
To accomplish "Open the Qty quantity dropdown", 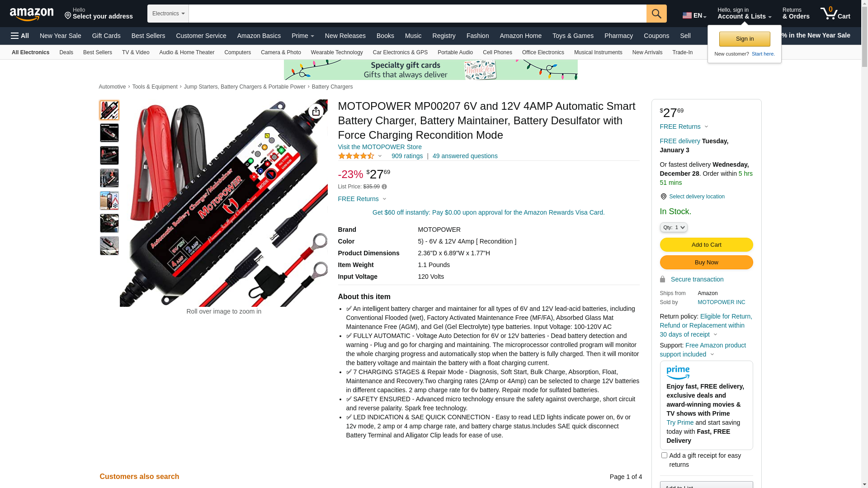I will (674, 227).
